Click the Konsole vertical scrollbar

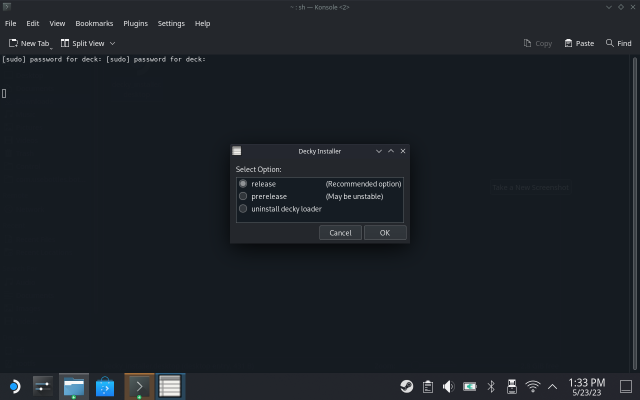pos(635,213)
